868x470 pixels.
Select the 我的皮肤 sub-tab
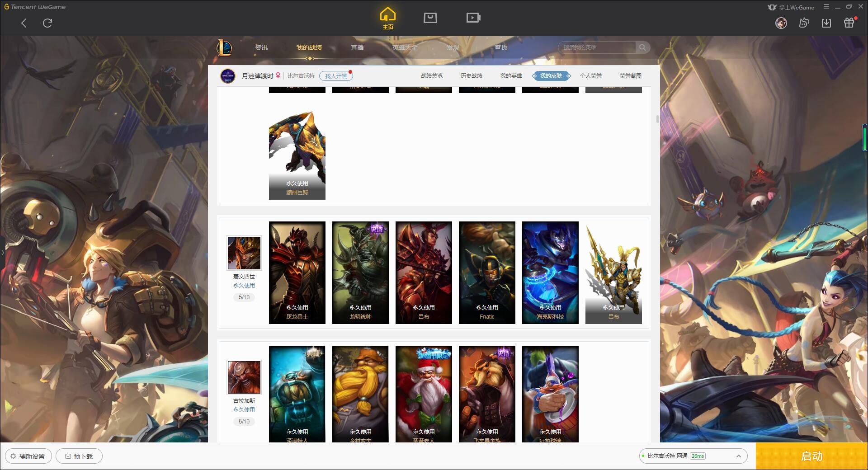[x=551, y=76]
